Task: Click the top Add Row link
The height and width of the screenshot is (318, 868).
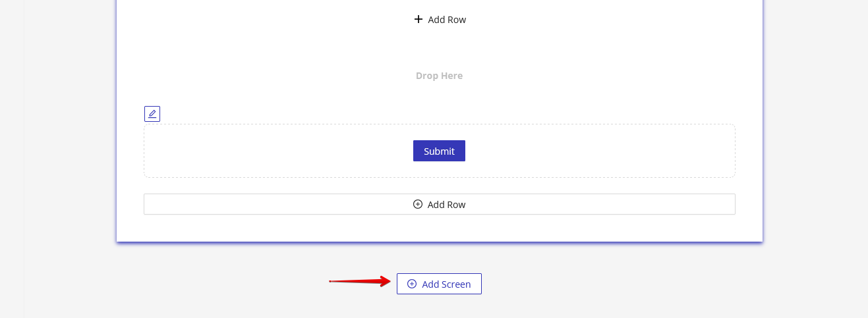Action: click(x=440, y=20)
